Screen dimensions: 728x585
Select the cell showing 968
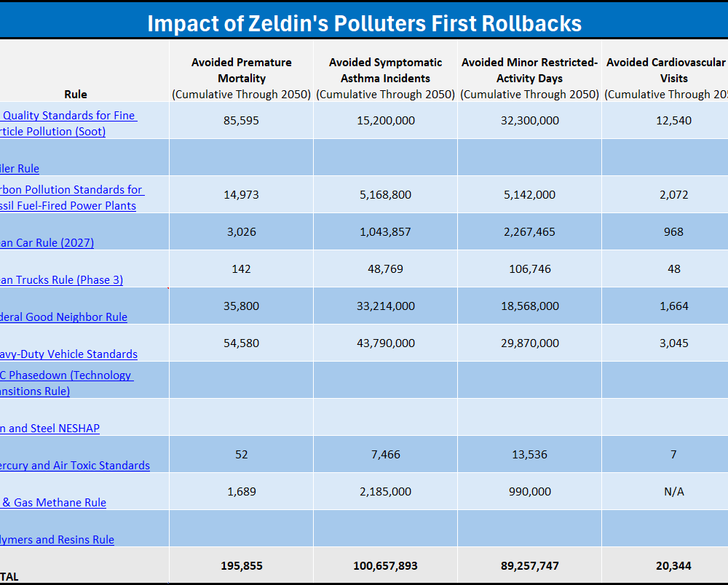tap(665, 231)
